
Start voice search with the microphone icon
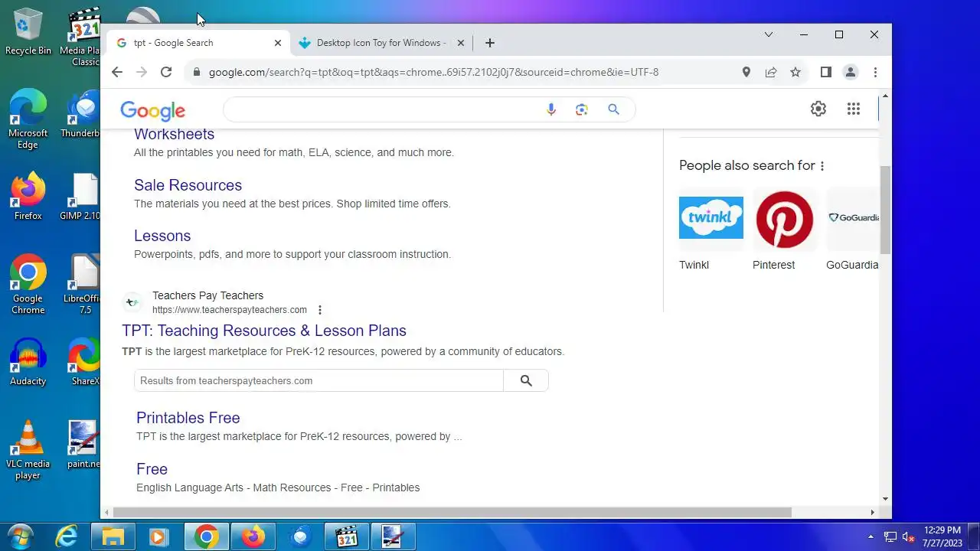tap(550, 109)
